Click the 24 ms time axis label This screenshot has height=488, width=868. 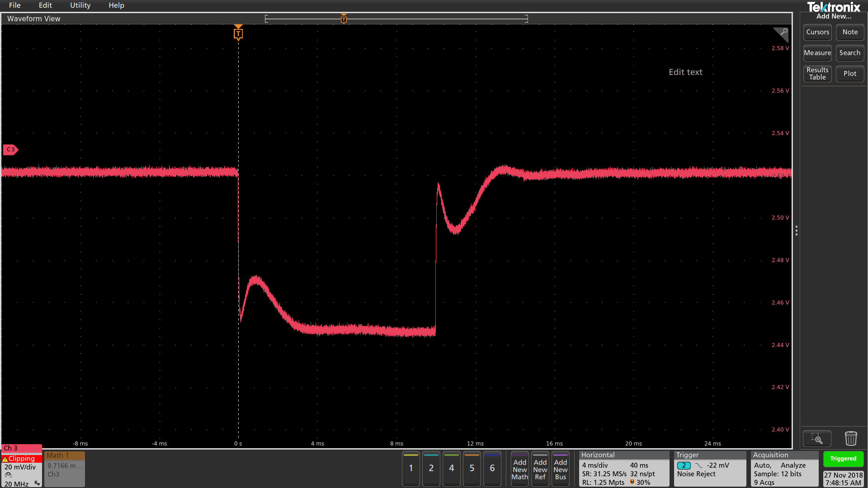(712, 444)
